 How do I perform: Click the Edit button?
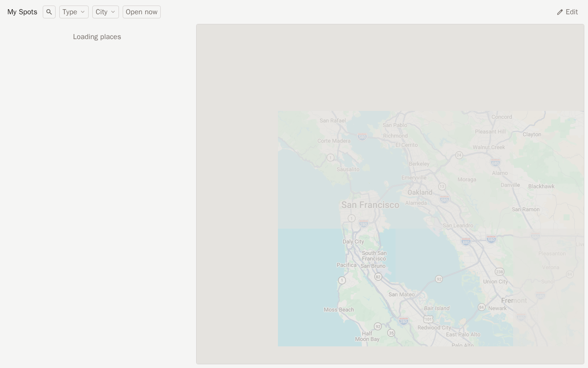click(567, 12)
